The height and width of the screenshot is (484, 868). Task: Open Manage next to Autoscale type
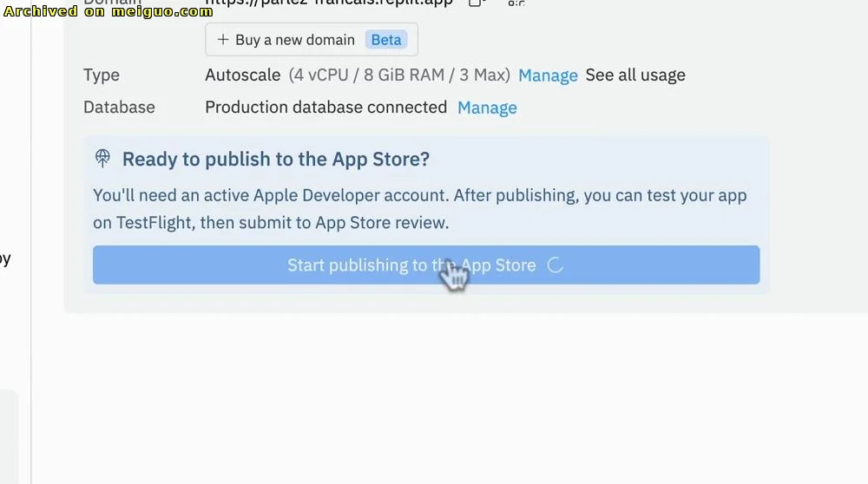548,75
